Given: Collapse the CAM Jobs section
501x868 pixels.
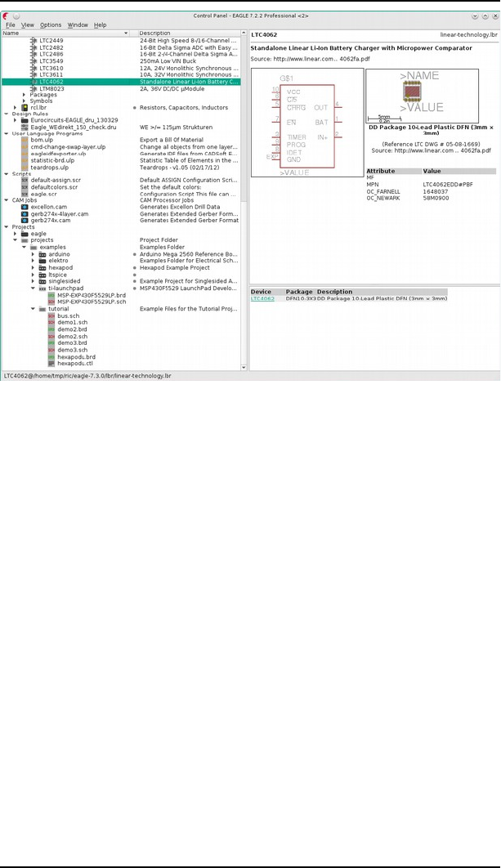Looking at the screenshot, I should point(6,200).
